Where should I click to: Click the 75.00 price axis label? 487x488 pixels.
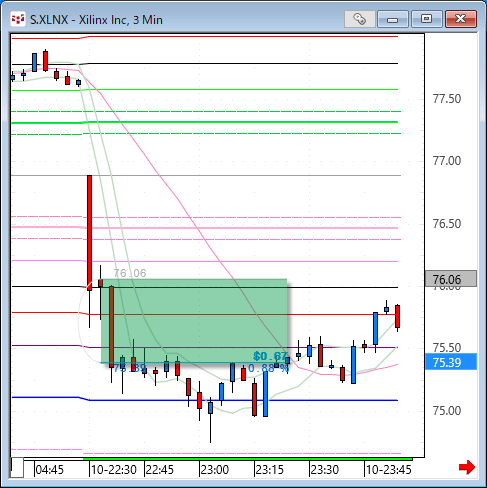(447, 410)
